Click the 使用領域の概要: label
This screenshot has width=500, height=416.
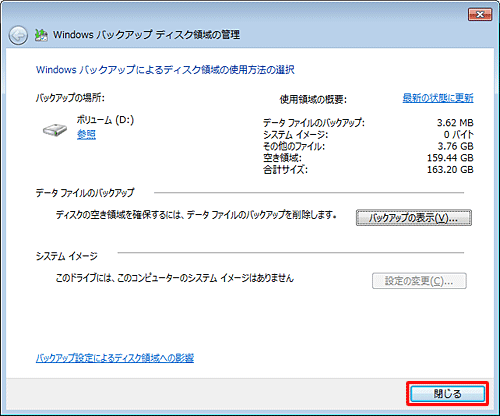pyautogui.click(x=313, y=99)
